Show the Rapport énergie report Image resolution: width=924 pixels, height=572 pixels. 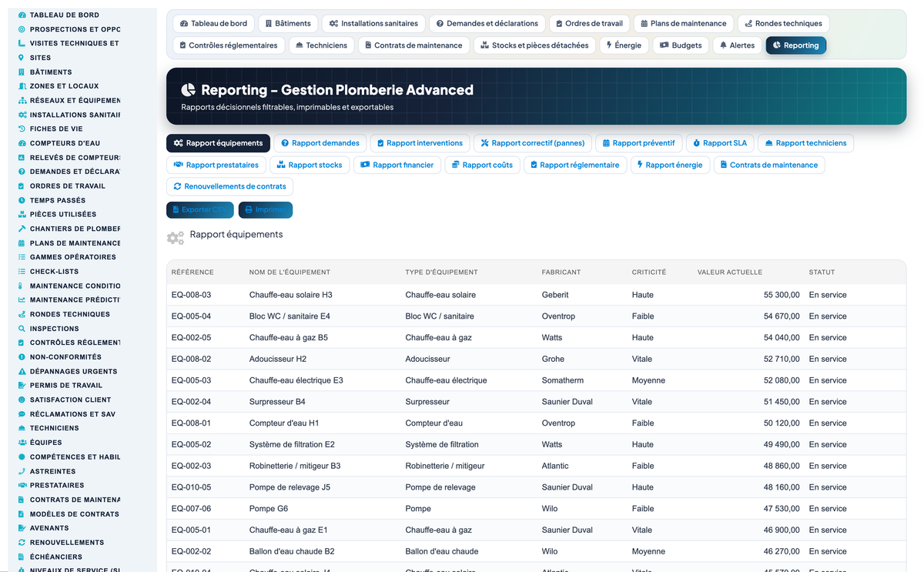pyautogui.click(x=670, y=165)
